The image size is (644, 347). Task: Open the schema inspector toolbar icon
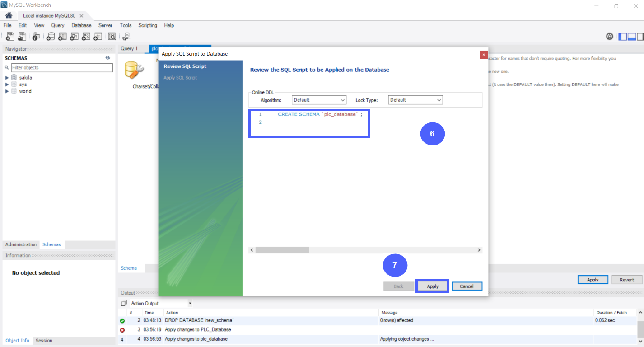click(36, 37)
